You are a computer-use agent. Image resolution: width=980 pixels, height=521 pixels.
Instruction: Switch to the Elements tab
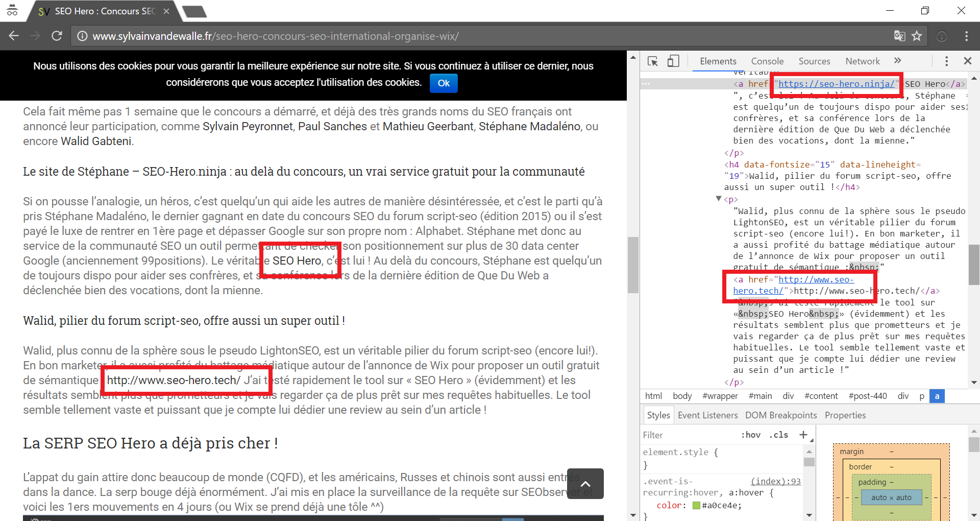click(718, 61)
